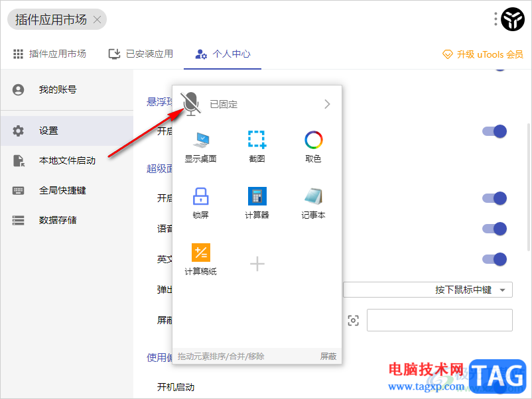Click the plus icon to add a shortcut

coord(257,264)
